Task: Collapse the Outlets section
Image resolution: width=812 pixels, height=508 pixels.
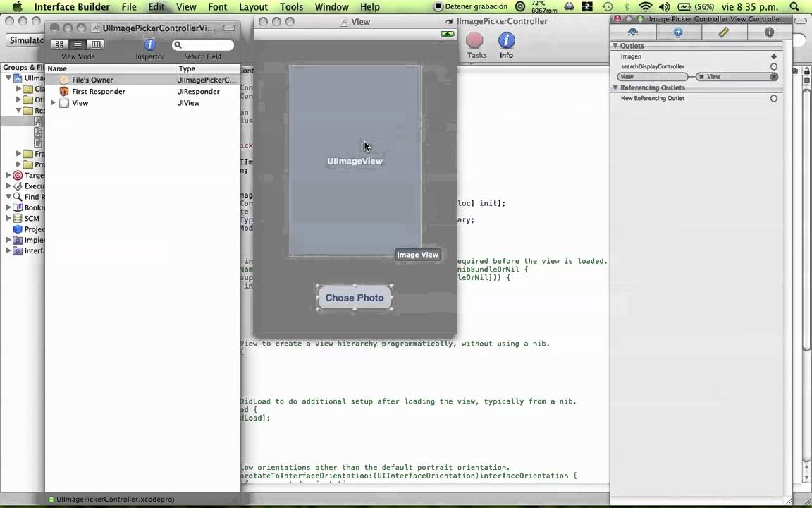Action: coord(615,46)
